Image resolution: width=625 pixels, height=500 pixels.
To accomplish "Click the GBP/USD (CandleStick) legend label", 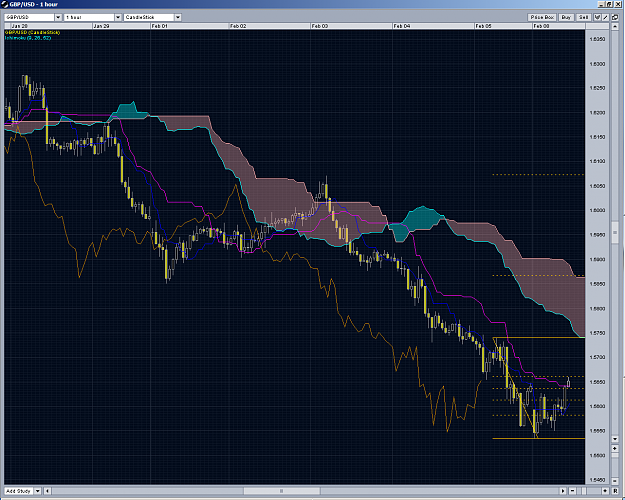I will coord(33,32).
